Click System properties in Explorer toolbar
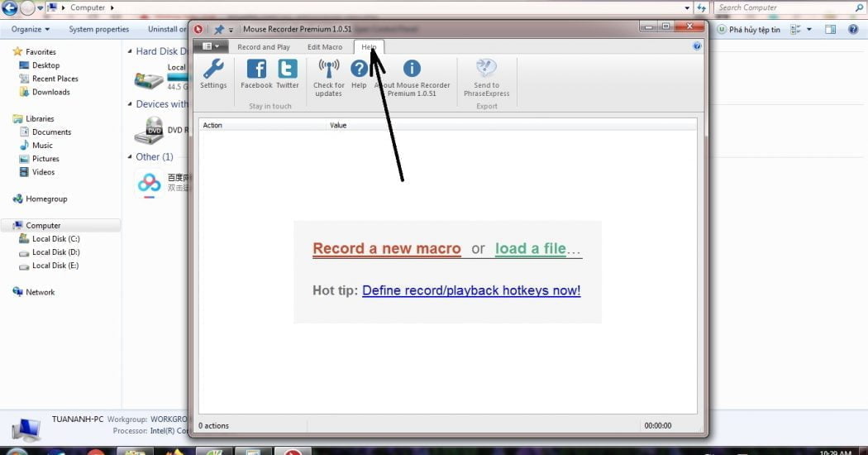 click(98, 30)
